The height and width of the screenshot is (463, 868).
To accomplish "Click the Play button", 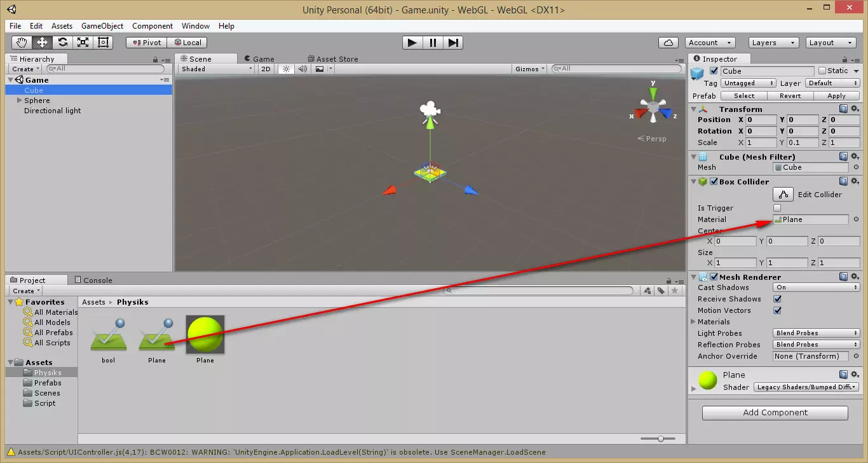I will (x=412, y=43).
